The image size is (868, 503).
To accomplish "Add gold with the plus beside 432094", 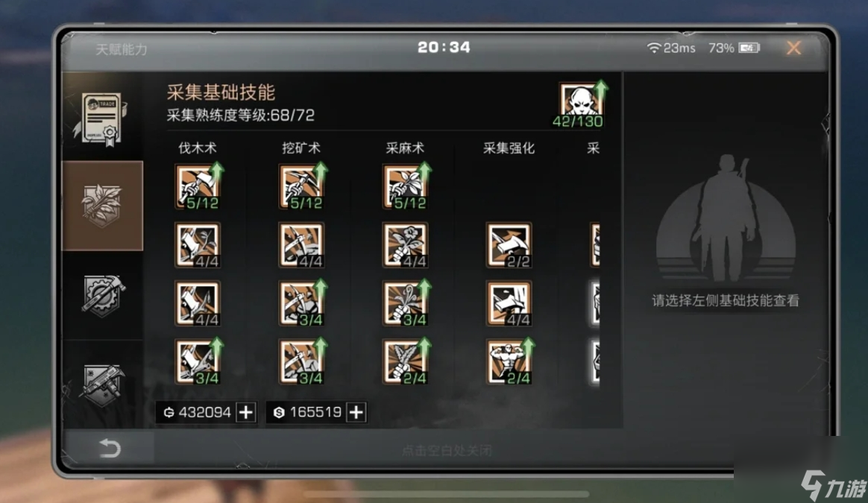I will [246, 412].
